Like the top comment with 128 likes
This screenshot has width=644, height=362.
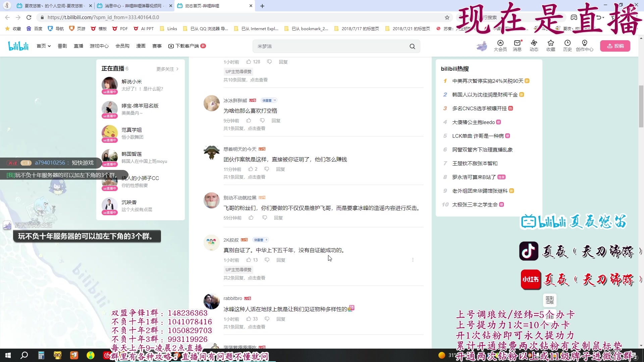pos(253,62)
